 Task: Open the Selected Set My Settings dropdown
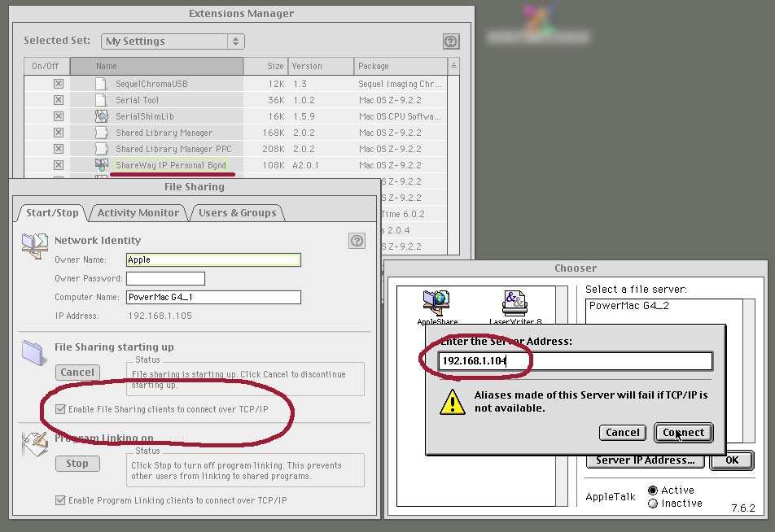pos(173,41)
